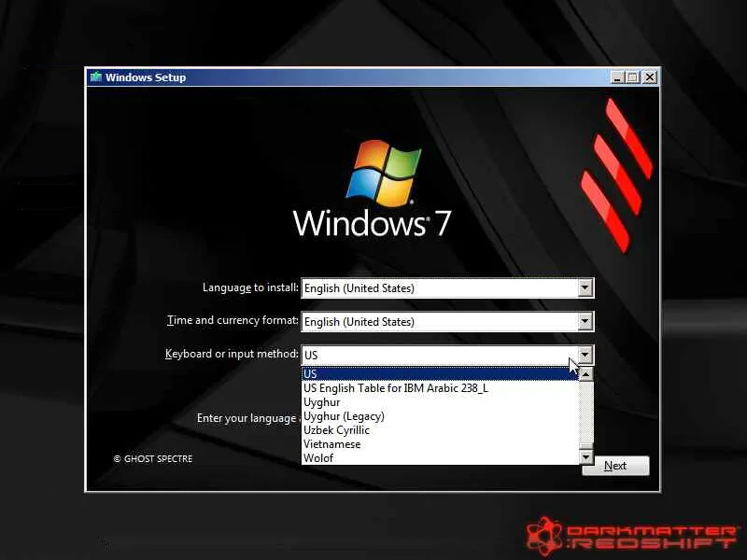Click the keyboard list scrollbar thumb

click(x=586, y=447)
